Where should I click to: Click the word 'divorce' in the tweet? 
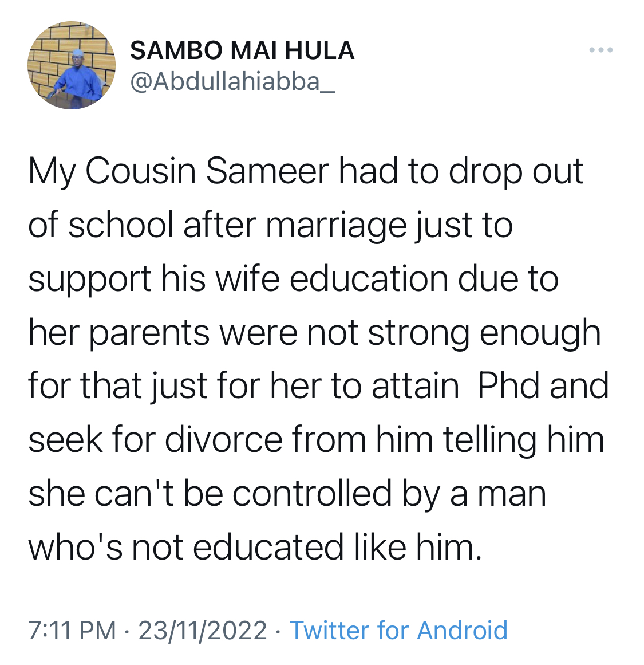(x=223, y=439)
